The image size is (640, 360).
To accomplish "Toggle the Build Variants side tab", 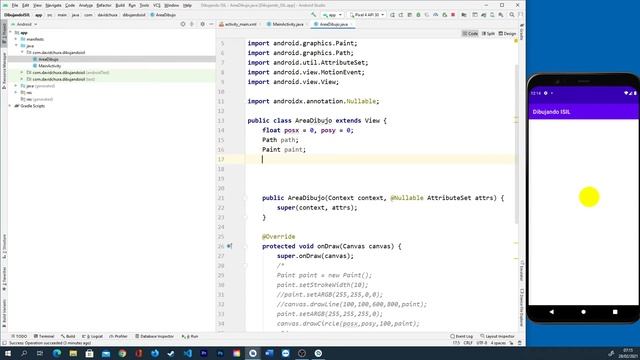I will (4, 312).
